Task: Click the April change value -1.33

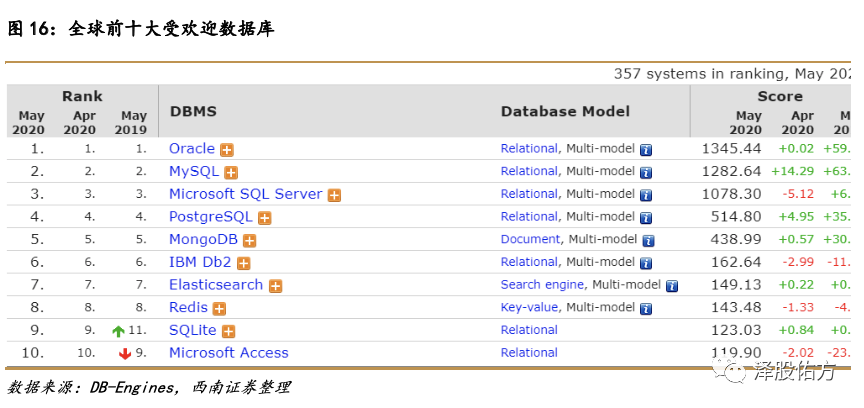Action: point(798,307)
